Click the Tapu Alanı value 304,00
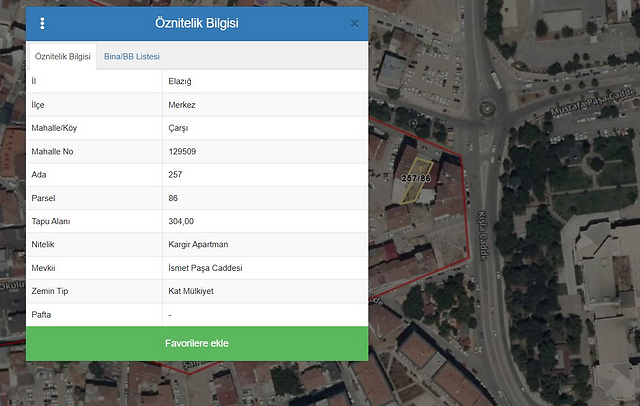The height and width of the screenshot is (406, 640). [x=181, y=222]
